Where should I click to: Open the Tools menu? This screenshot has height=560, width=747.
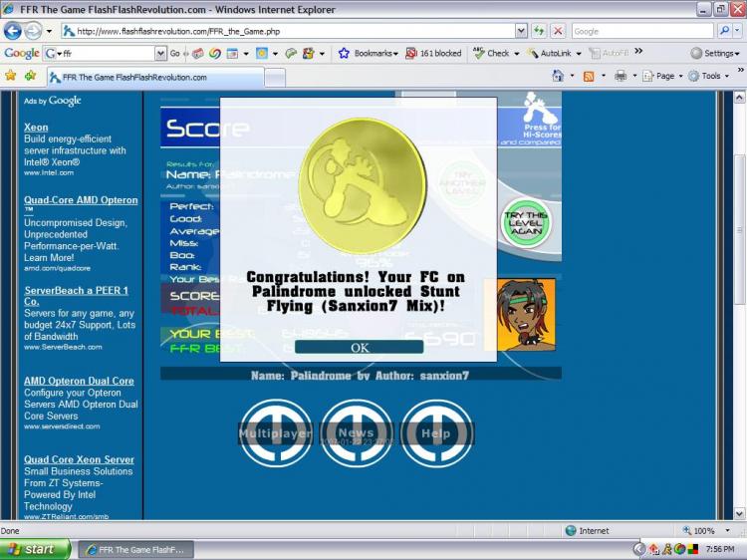(709, 76)
